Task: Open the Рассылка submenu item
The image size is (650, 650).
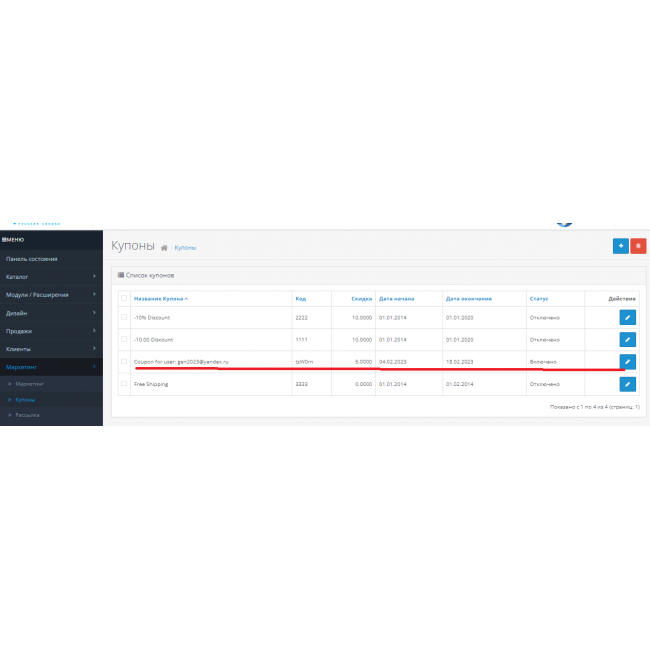Action: pyautogui.click(x=27, y=415)
